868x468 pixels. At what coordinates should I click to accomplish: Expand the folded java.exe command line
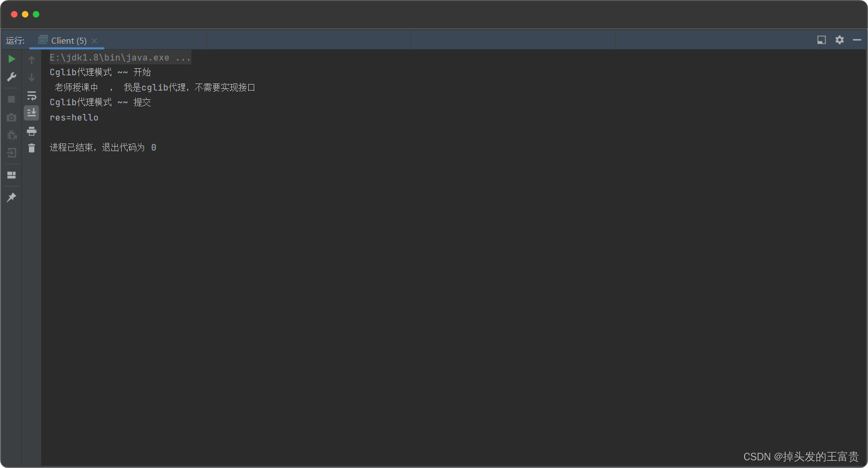(121, 57)
